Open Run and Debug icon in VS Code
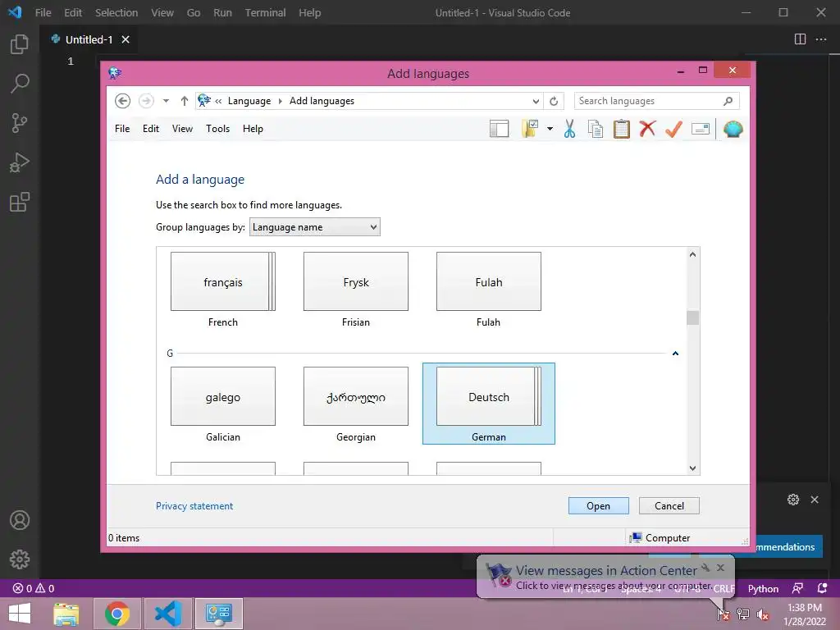This screenshot has height=630, width=840. click(20, 162)
